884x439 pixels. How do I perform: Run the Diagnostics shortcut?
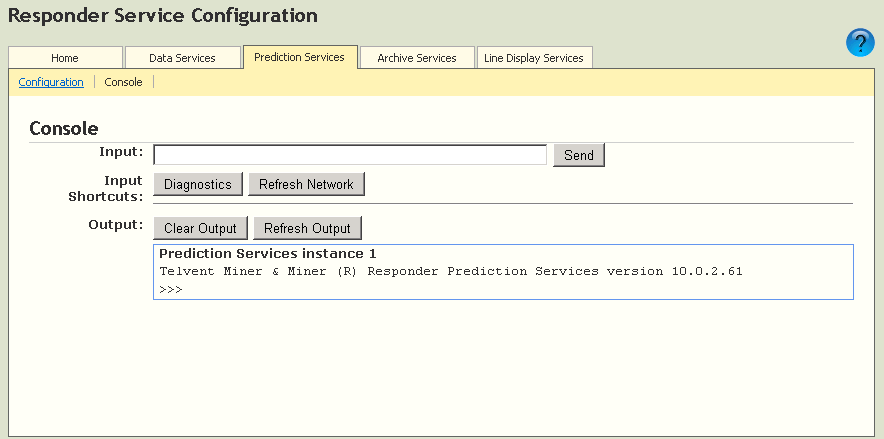click(x=198, y=184)
